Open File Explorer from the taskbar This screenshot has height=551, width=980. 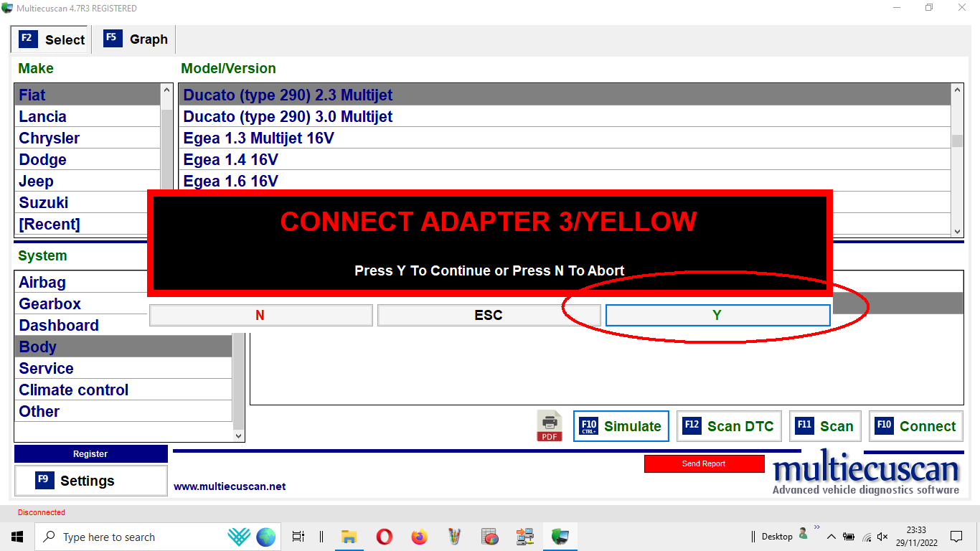[349, 537]
